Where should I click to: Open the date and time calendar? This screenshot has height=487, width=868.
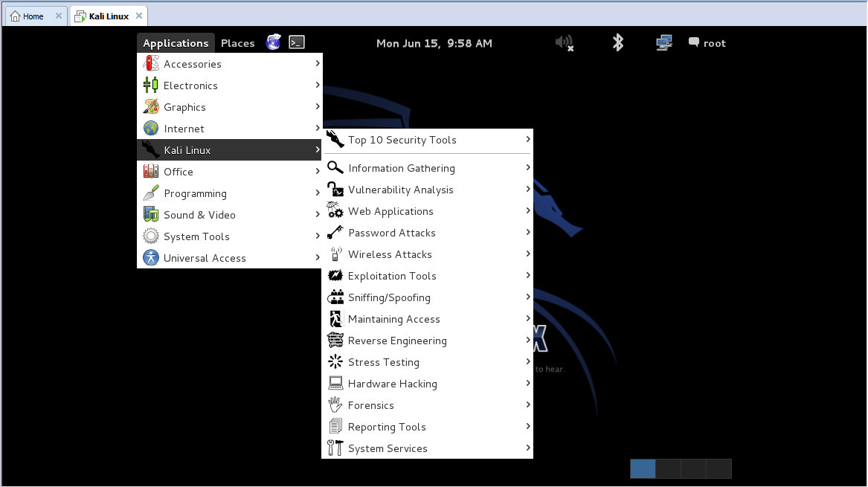pos(434,42)
